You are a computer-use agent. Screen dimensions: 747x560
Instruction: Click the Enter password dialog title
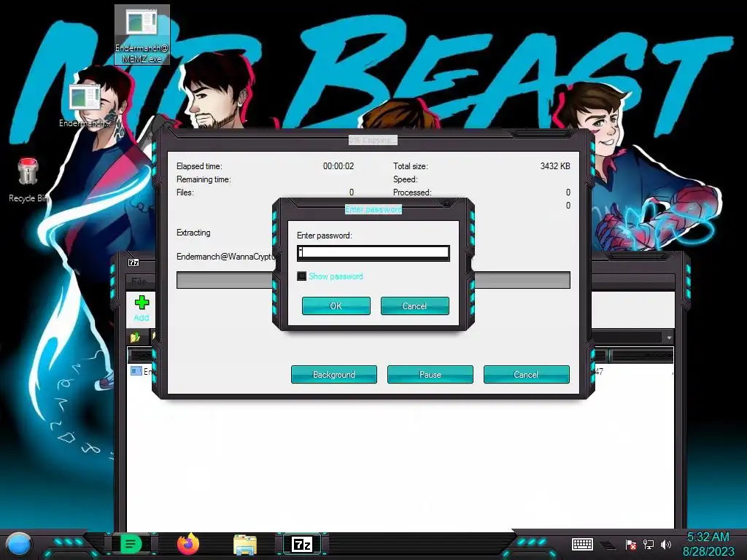pyautogui.click(x=373, y=209)
